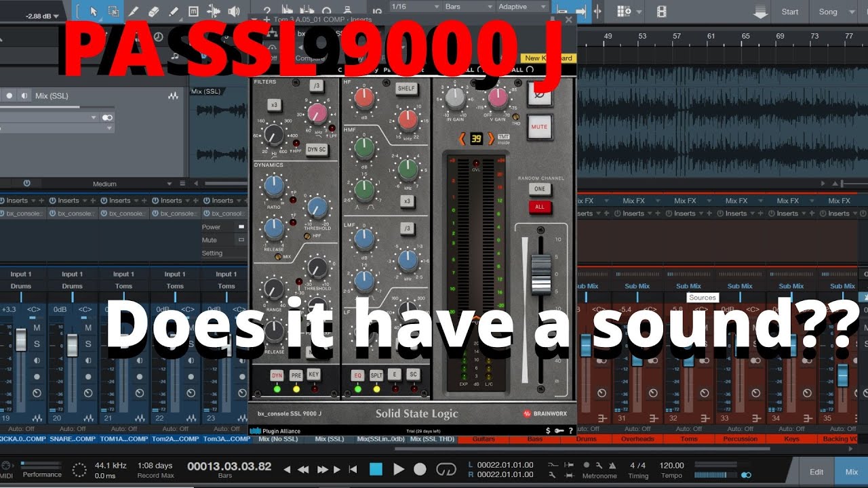The image size is (868, 488).
Task: Click the red HF gain knob
Action: 364,99
